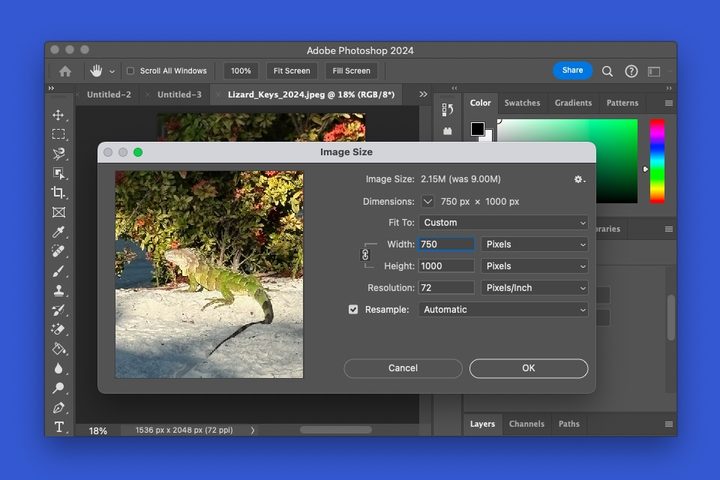Select the Lizard_Keys_2024.jpeg document tab

pyautogui.click(x=311, y=95)
